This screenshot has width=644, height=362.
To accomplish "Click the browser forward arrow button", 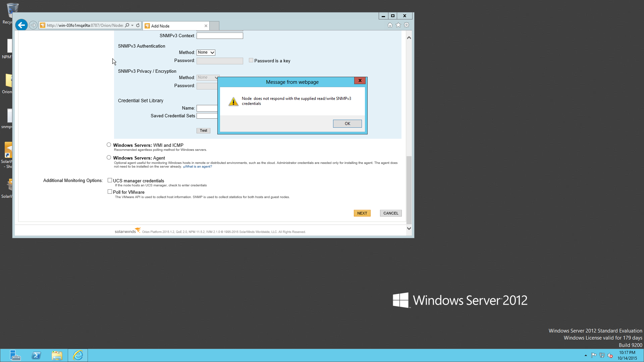I will [33, 25].
